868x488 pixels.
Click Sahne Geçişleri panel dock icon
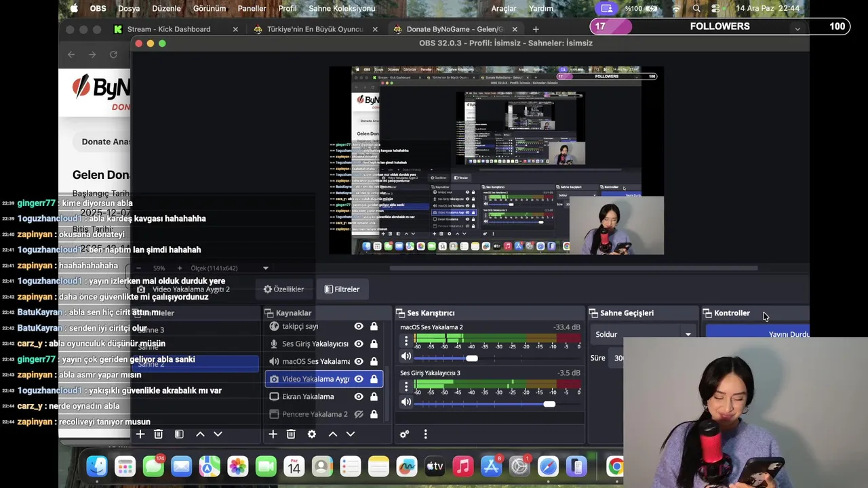click(593, 313)
